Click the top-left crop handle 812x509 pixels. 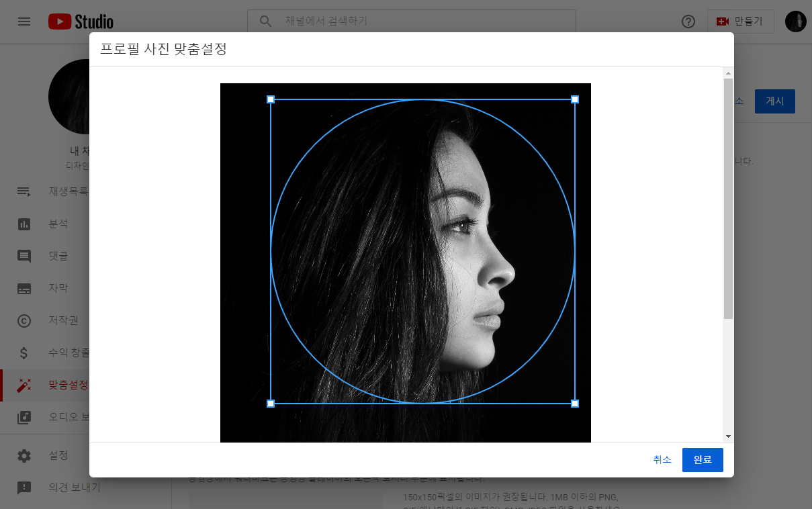pos(271,99)
